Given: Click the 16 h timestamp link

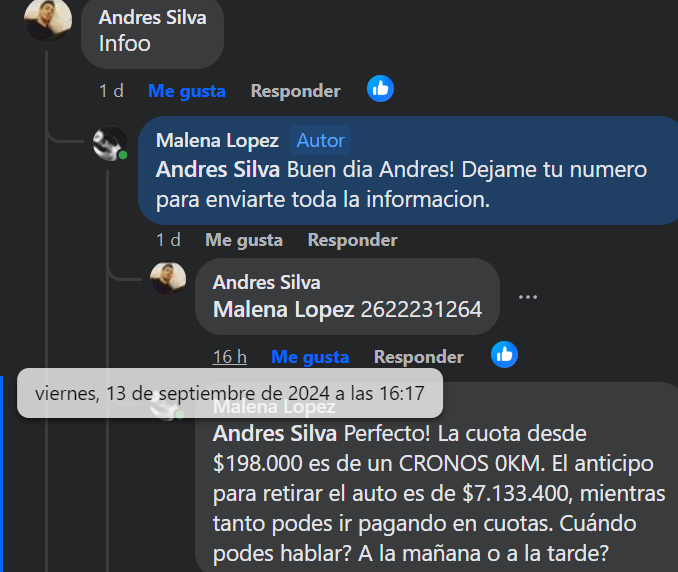Looking at the screenshot, I should tap(230, 357).
